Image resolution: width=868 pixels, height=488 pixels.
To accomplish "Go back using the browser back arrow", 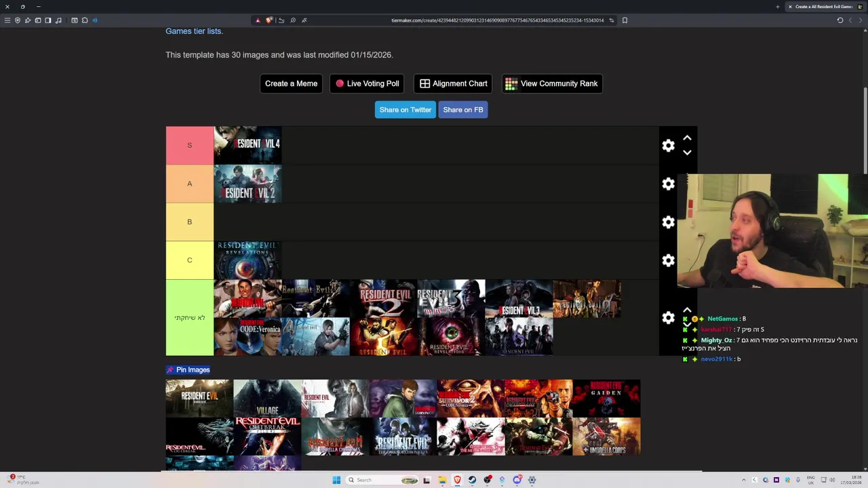I will coord(850,20).
